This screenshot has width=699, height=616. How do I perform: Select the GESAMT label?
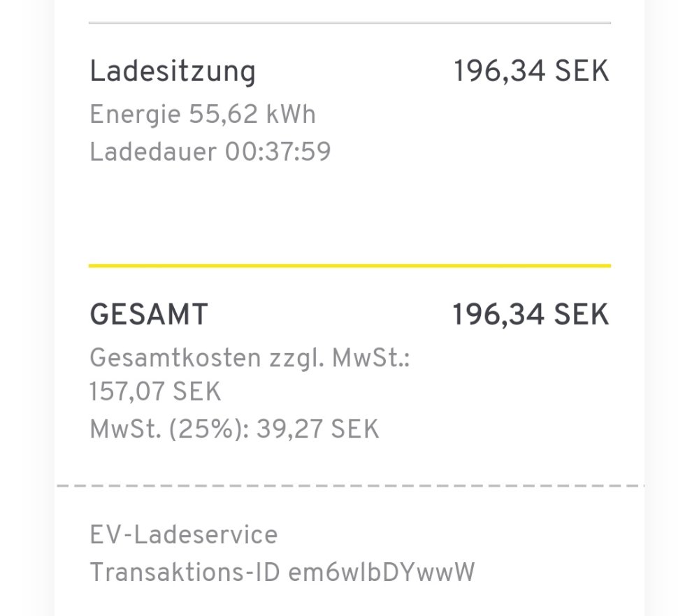coord(149,315)
